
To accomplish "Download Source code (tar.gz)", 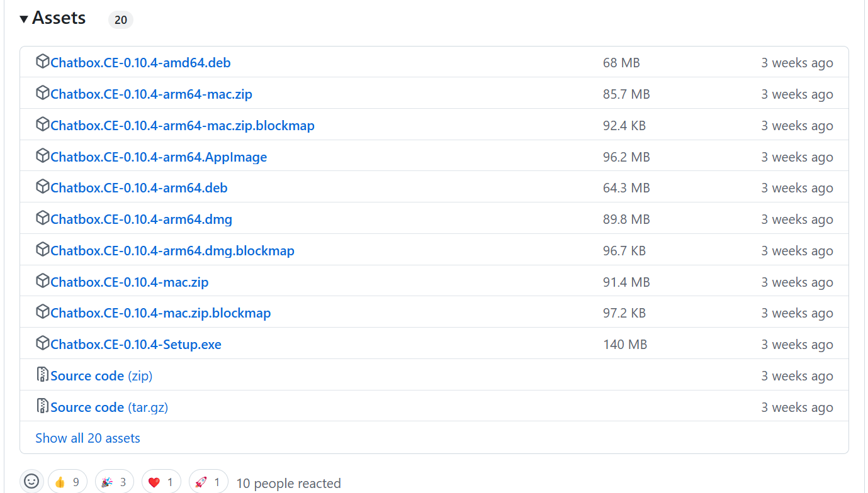I will point(110,407).
